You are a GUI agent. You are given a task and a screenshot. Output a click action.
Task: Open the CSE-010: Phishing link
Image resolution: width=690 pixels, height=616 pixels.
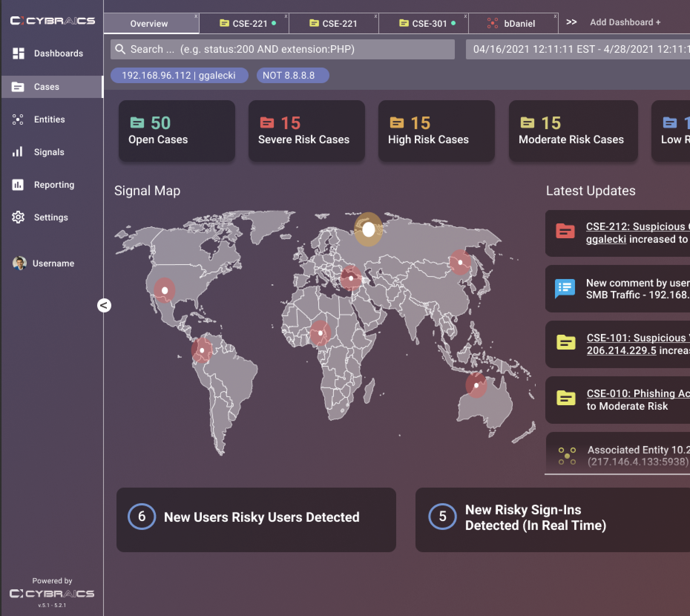(638, 393)
